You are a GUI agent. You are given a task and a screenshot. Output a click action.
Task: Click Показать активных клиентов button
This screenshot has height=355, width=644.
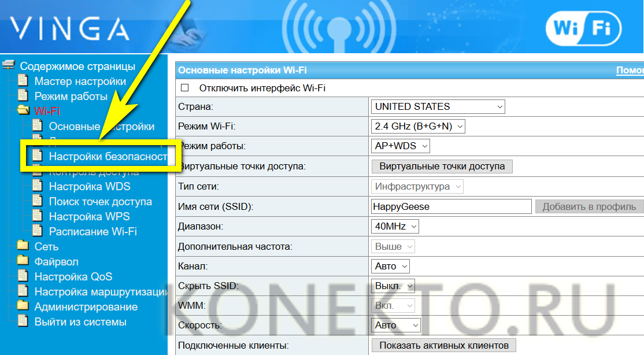pyautogui.click(x=444, y=345)
